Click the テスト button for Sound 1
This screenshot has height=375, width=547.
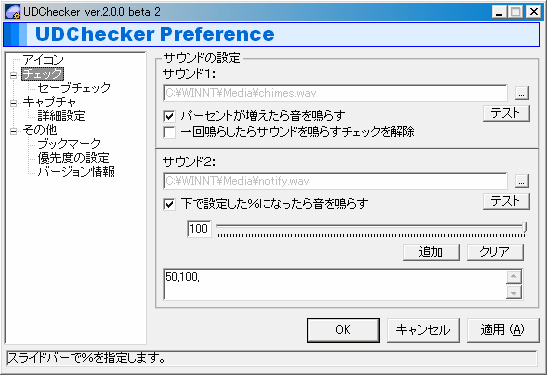(506, 113)
